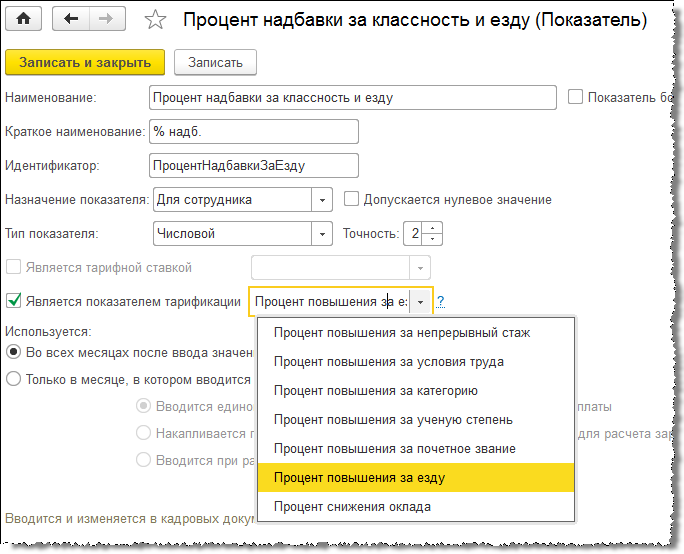Navigate forward with the right arrow
Image resolution: width=684 pixels, height=554 pixels.
[107, 19]
